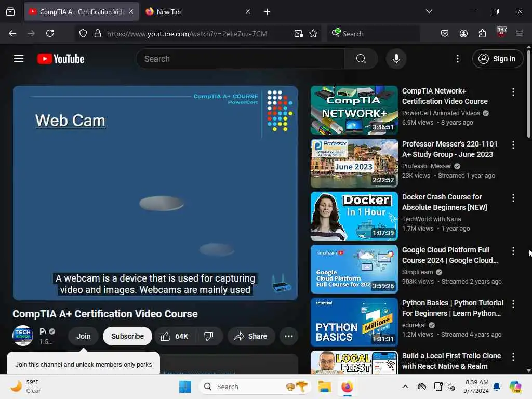Click the YouTube search magnifier button
Viewport: 532px width, 399px height.
(361, 59)
